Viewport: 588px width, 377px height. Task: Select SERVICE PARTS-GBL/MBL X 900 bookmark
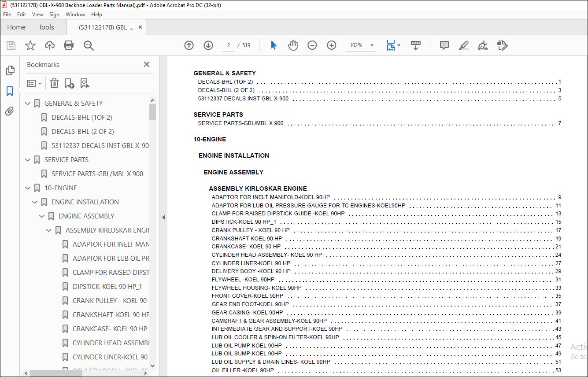tap(97, 174)
